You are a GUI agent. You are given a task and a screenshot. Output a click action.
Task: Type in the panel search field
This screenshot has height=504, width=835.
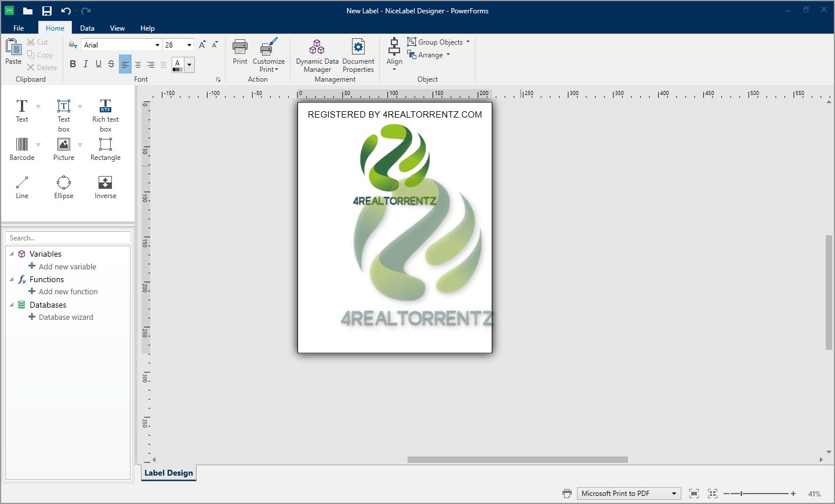(x=68, y=238)
